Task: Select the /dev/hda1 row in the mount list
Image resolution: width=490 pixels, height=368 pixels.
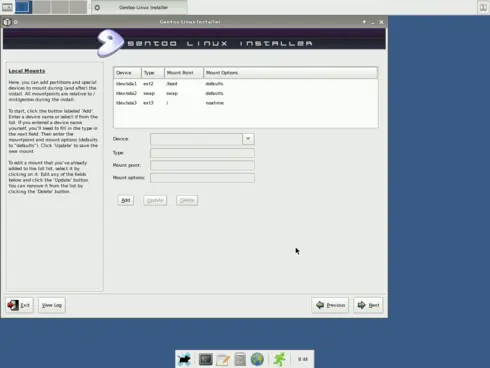Action: 246,84
